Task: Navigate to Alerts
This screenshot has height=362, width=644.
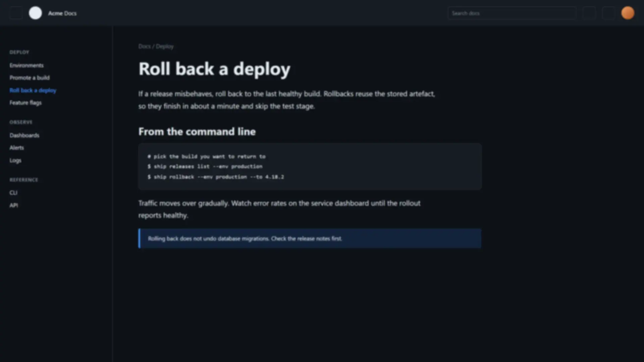Action: (17, 148)
